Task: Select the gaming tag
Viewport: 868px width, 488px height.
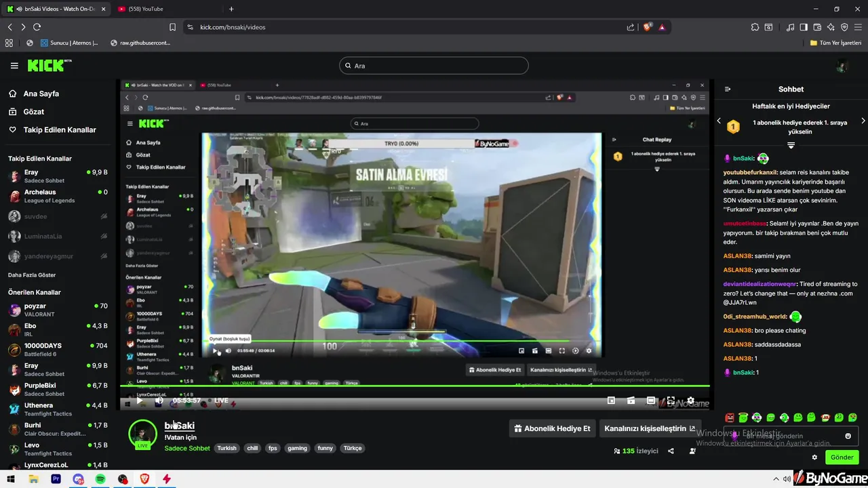Action: pos(297,448)
